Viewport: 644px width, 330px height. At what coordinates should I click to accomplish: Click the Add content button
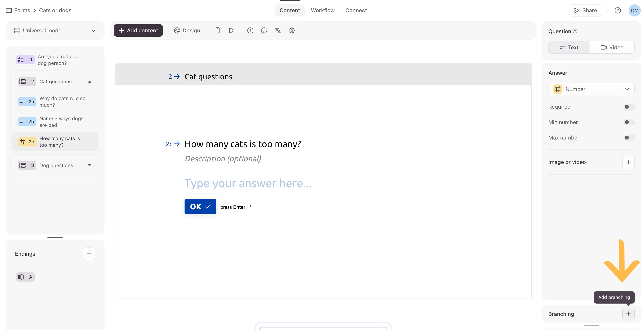pyautogui.click(x=138, y=30)
